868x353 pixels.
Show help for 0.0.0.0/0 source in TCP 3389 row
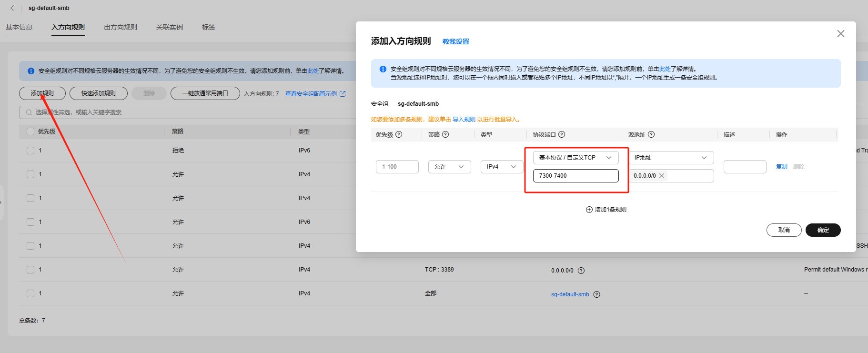[x=581, y=271]
